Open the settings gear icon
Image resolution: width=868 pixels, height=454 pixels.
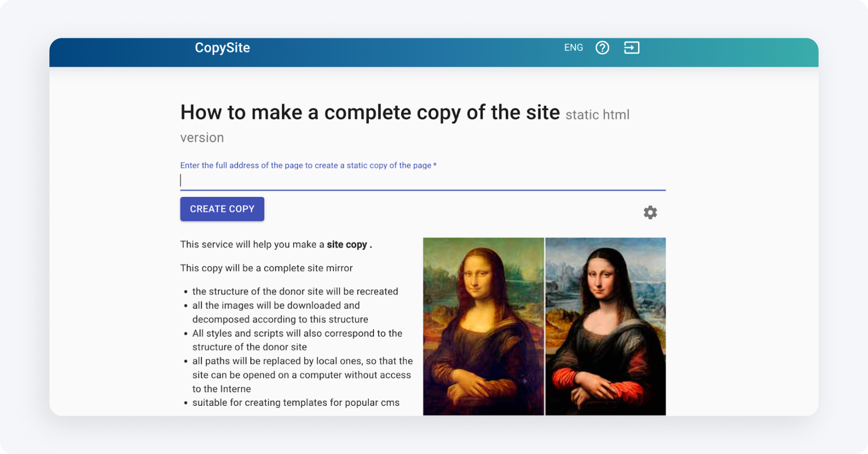coord(650,213)
